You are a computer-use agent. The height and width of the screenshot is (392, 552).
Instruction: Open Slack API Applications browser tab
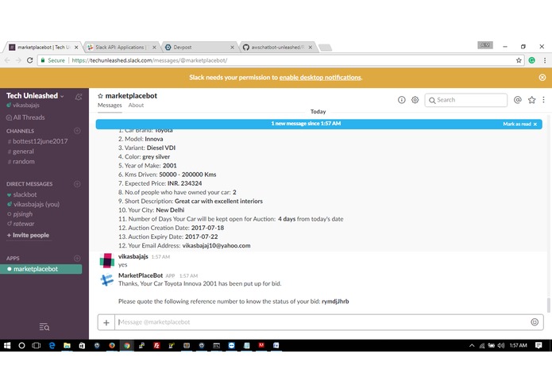121,47
